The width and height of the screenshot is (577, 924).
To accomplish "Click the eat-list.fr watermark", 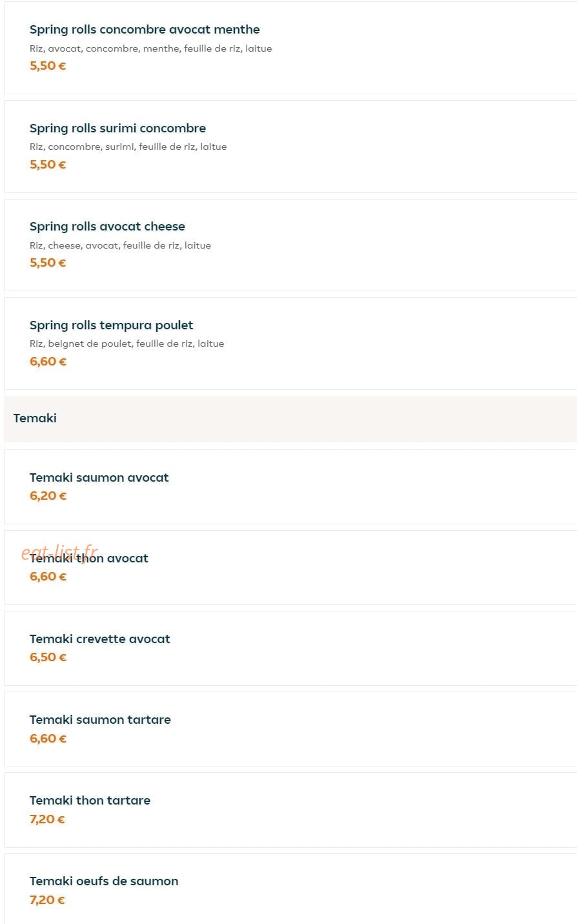I will [x=59, y=553].
